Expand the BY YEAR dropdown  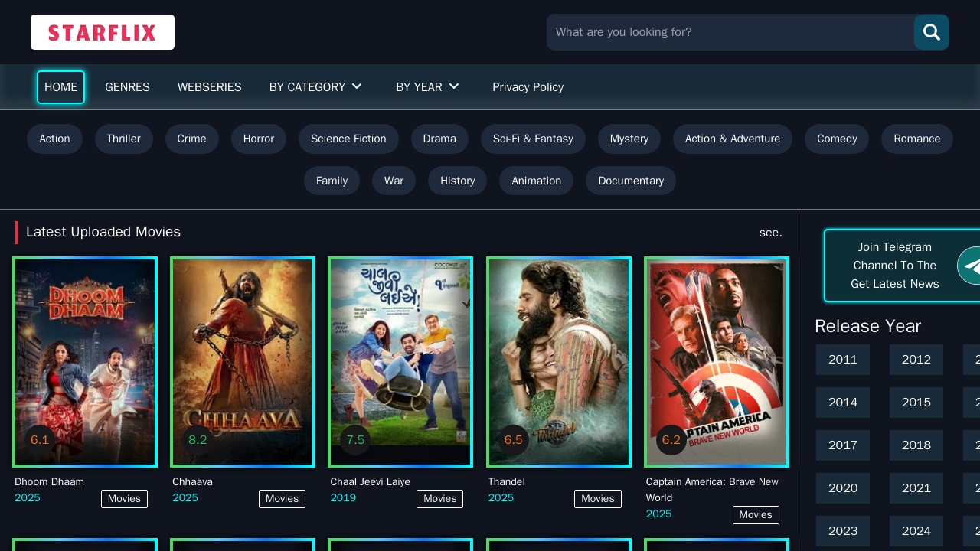[427, 87]
